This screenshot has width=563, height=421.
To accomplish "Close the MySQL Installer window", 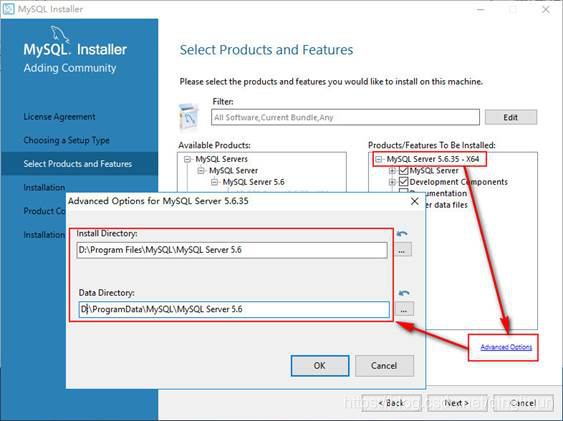I will click(x=546, y=9).
